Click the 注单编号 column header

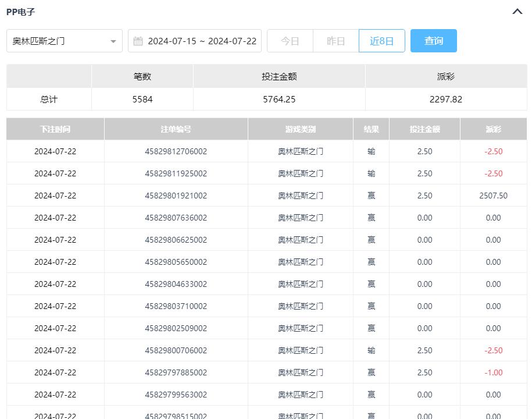176,129
